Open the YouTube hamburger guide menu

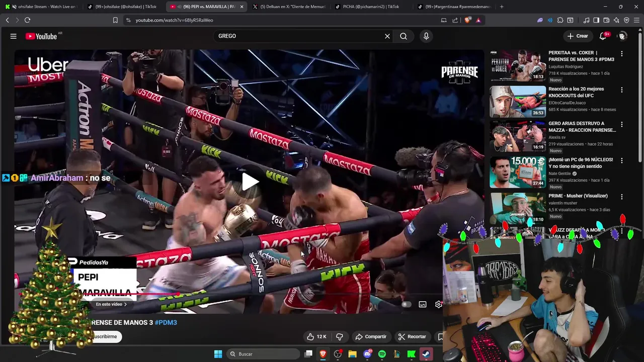tap(14, 36)
